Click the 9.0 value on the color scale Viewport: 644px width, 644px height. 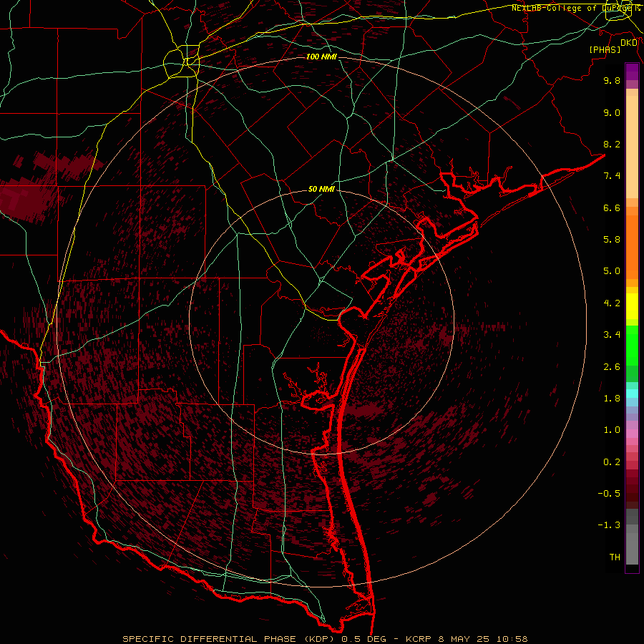tap(612, 112)
